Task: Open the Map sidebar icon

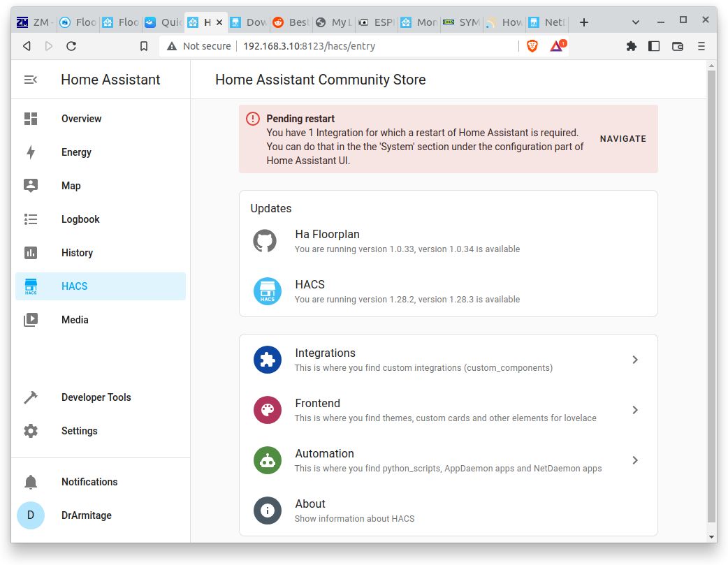Action: click(x=31, y=186)
